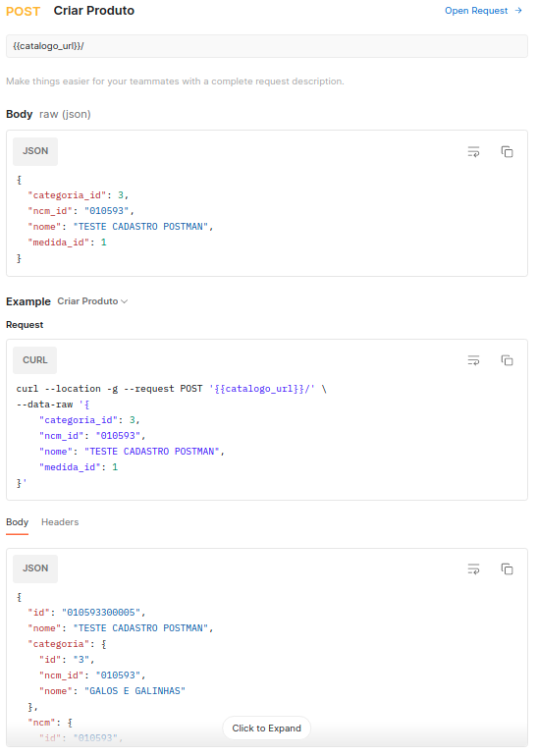The image size is (538, 756).
Task: Select the Body response tab
Action: [x=18, y=522]
